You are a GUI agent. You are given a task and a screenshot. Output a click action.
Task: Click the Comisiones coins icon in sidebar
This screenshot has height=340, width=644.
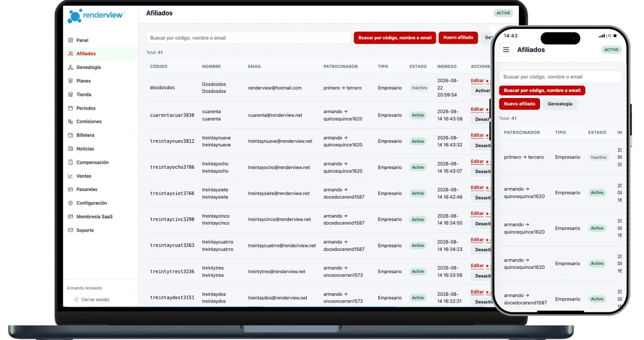pyautogui.click(x=70, y=121)
